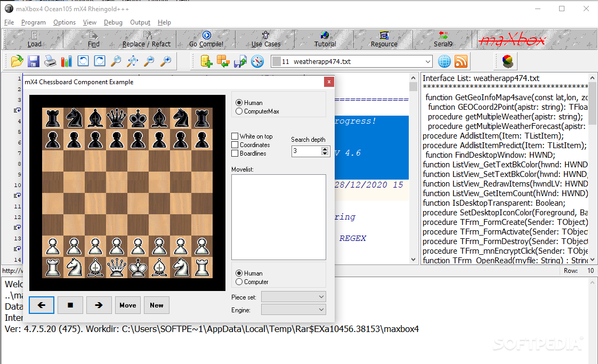Click the code editor scroll down arrow
This screenshot has width=598, height=364.
(414, 260)
